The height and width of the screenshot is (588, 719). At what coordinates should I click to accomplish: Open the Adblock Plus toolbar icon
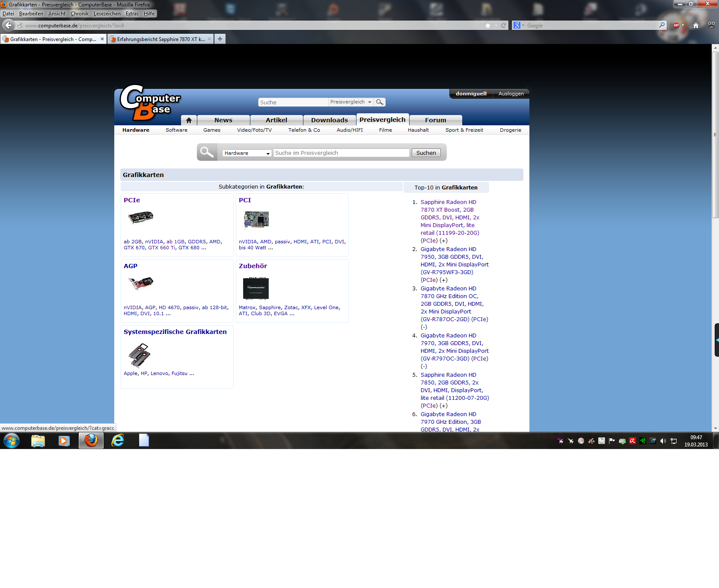point(676,25)
